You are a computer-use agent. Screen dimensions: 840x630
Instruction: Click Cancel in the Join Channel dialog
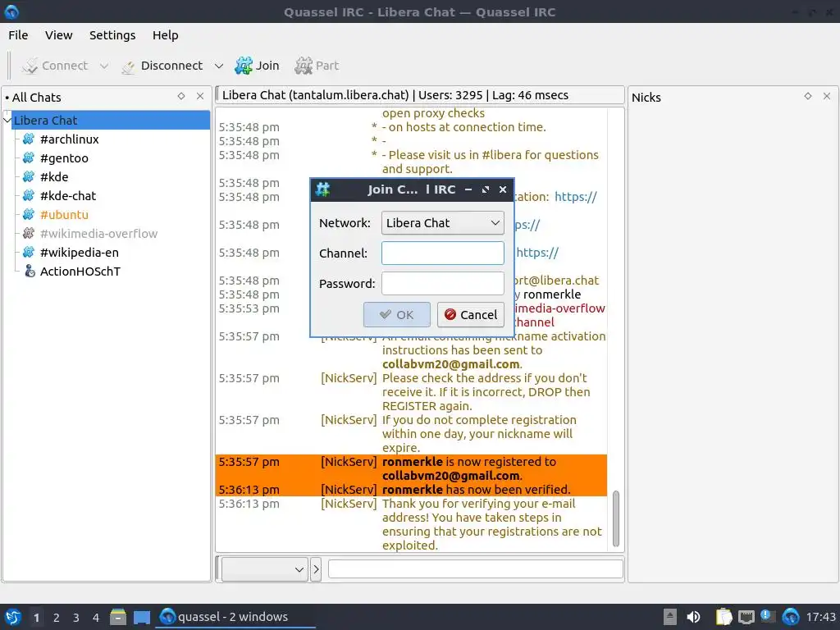(470, 314)
